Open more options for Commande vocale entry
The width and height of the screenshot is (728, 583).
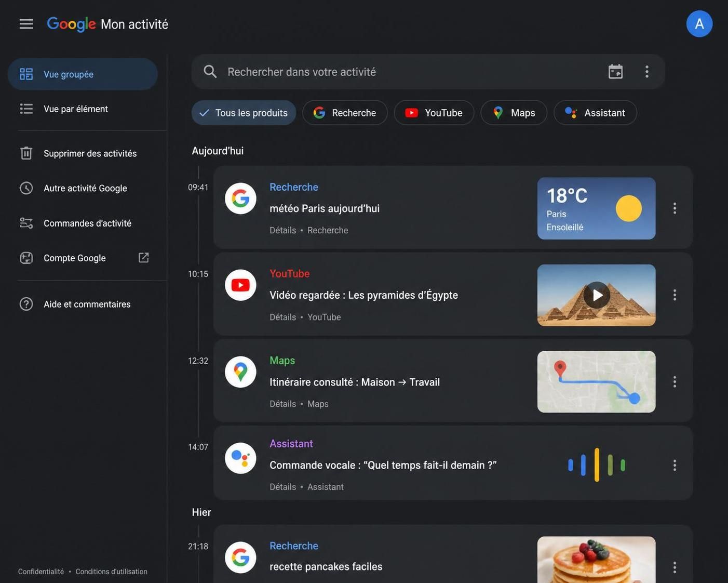point(675,465)
